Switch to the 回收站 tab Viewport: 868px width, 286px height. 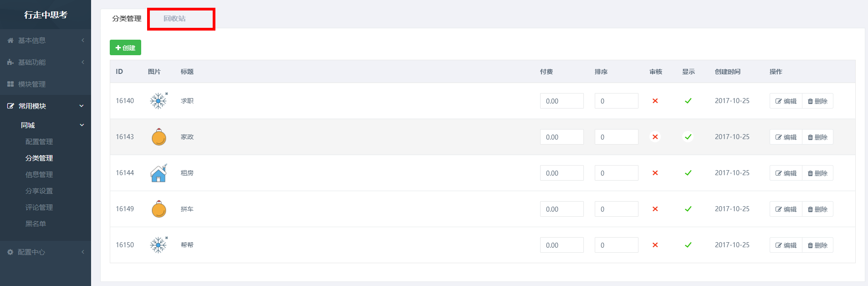pos(174,19)
